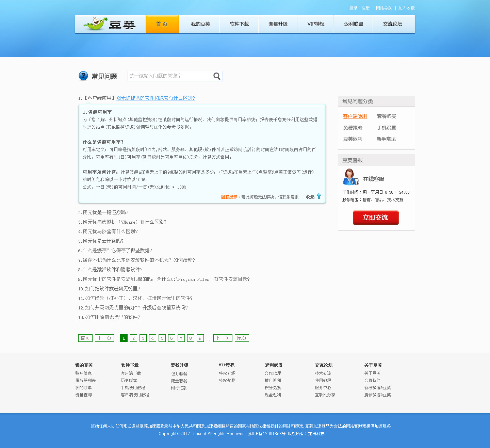Image resolution: width=490 pixels, height=448 pixels.
Task: Visit the 交流论坛 nav tab
Action: point(392,24)
